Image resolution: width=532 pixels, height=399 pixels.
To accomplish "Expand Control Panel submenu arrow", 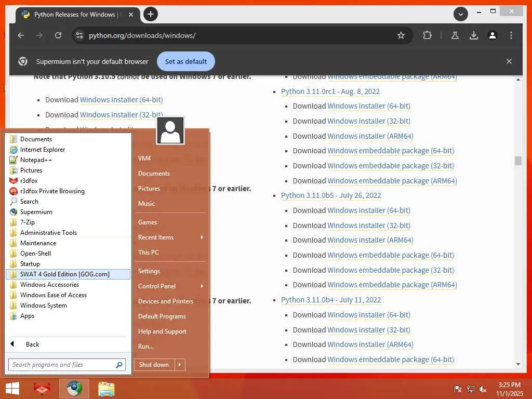I will pos(202,286).
